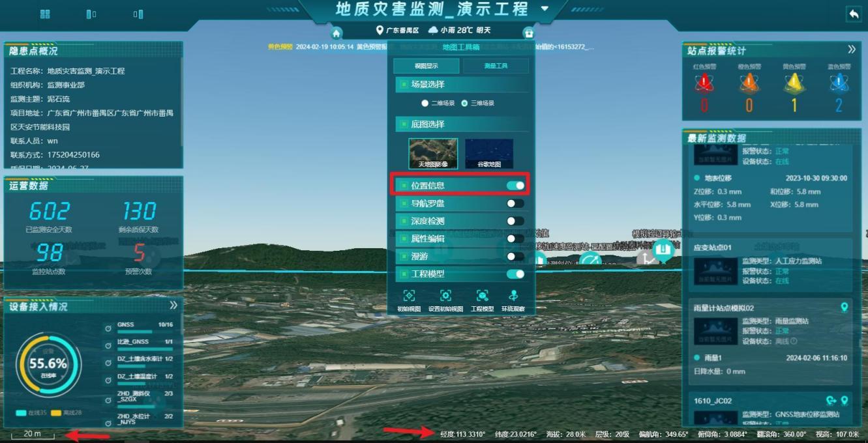Screen dimensions: 868x443
Task: Turn off the 位置信息 toggle
Action: pos(515,186)
